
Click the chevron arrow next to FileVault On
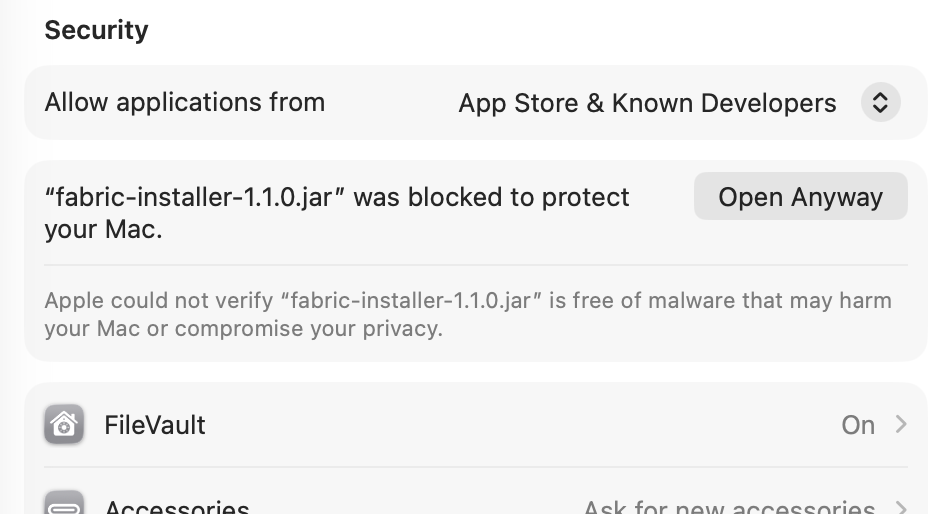[901, 425]
